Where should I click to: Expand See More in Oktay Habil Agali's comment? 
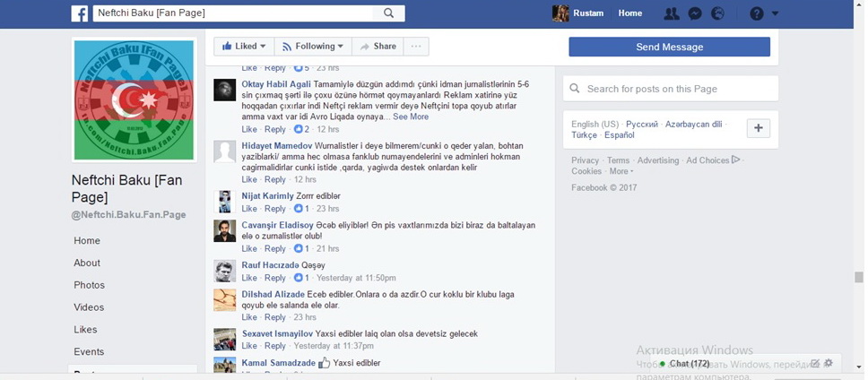[411, 117]
